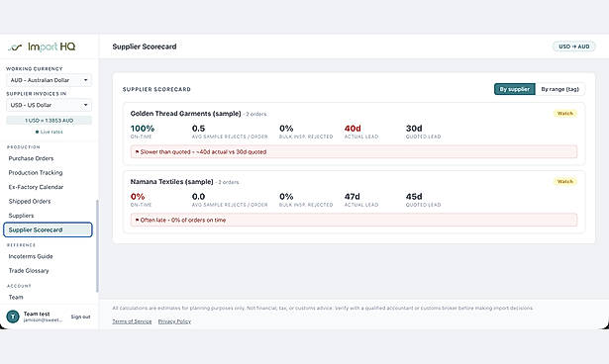Screen dimensions: 609x364
Task: Open the Trade Glossary
Action: click(29, 271)
